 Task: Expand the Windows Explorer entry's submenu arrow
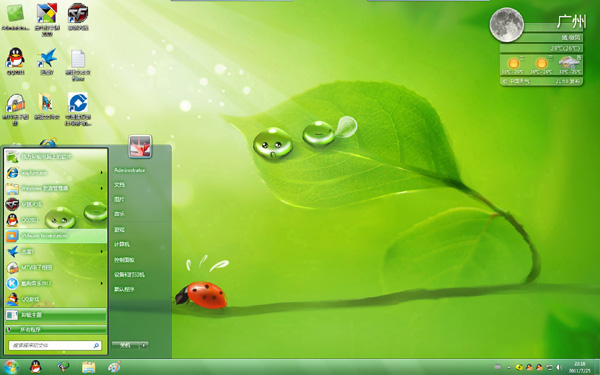pyautogui.click(x=101, y=188)
